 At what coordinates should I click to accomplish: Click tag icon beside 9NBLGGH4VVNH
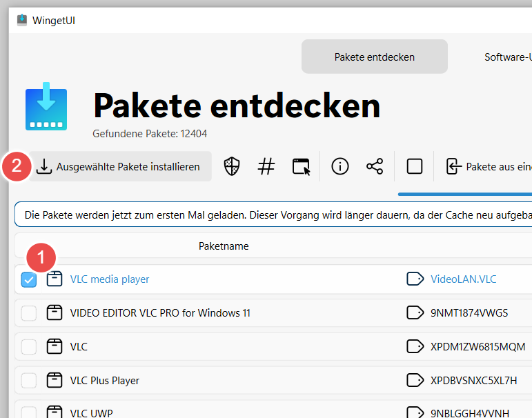[415, 412]
